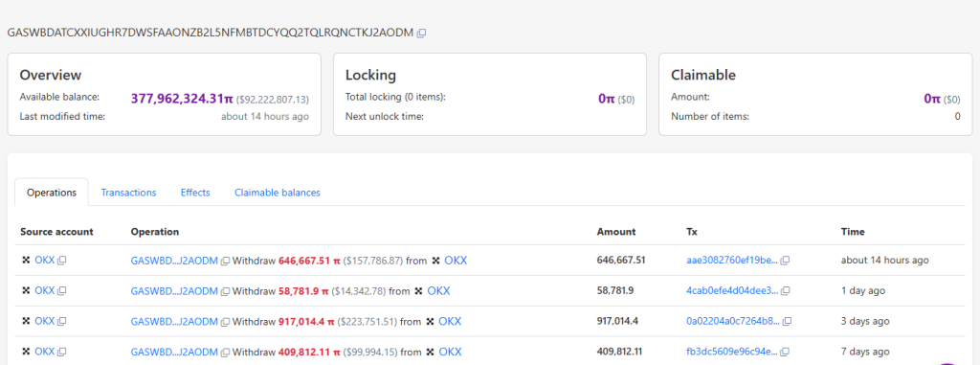
Task: Open transaction 0a02204a0c7264b8 link
Action: pos(733,322)
